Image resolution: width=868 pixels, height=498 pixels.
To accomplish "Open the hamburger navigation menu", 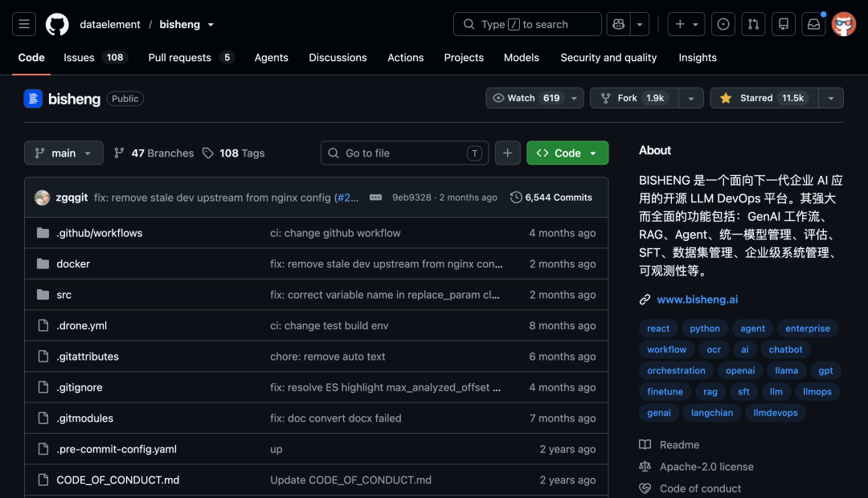I will point(24,24).
